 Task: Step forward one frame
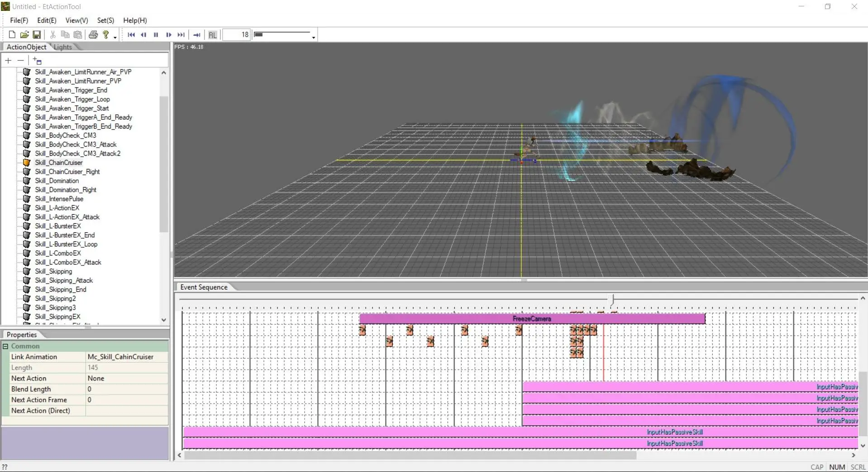(x=168, y=34)
